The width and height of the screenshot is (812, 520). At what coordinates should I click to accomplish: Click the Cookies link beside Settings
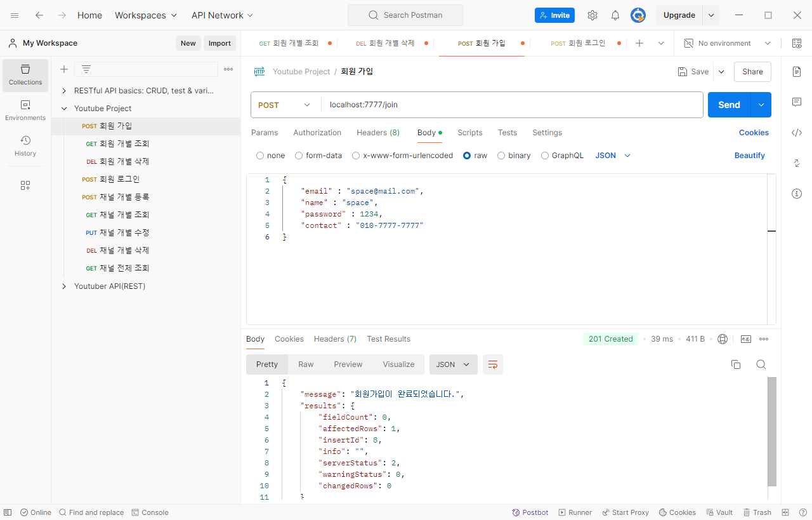[x=754, y=133]
